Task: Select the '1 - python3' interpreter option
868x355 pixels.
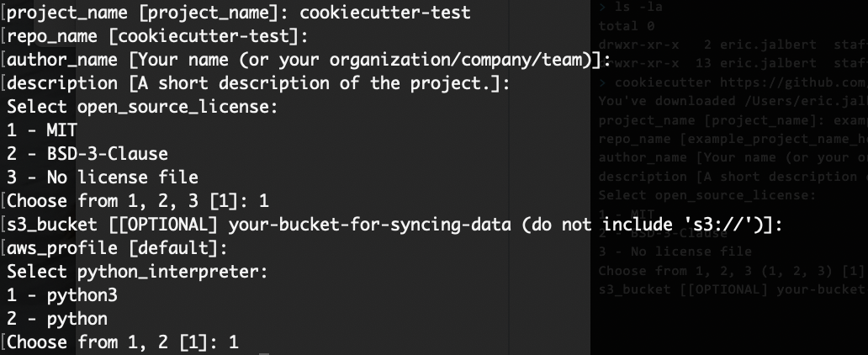Action: tap(57, 295)
